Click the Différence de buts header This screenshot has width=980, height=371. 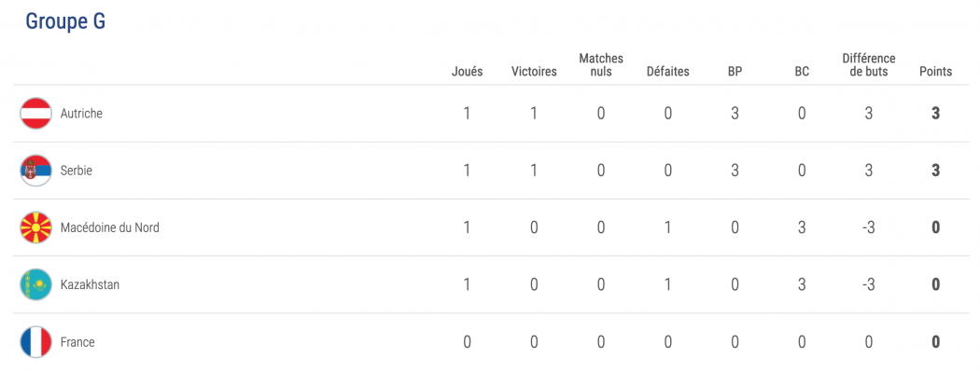pyautogui.click(x=869, y=65)
